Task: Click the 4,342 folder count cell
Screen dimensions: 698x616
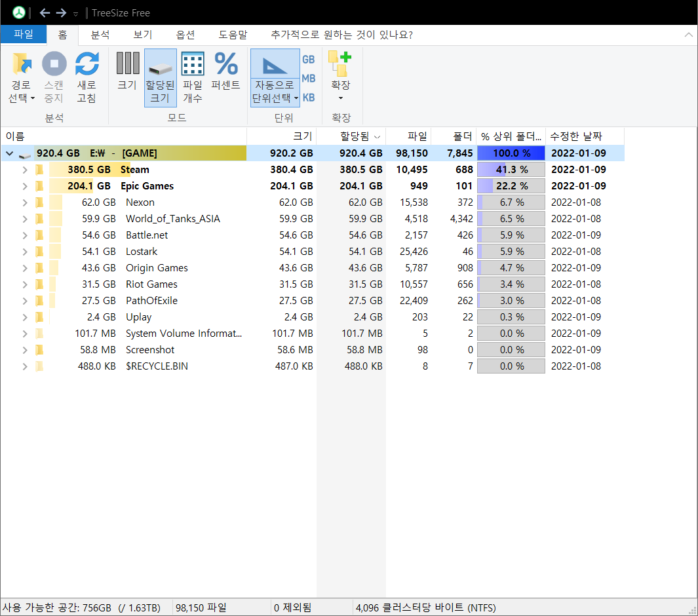Action: tap(461, 219)
